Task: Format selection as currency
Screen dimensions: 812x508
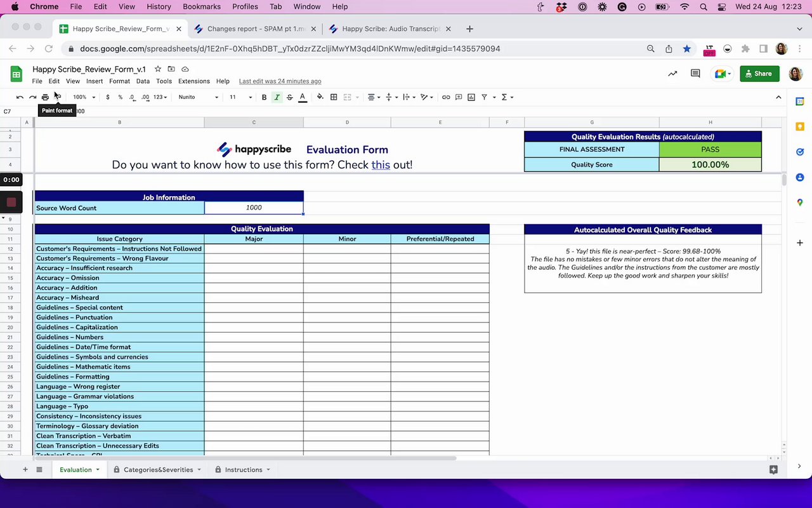Action: pyautogui.click(x=108, y=97)
